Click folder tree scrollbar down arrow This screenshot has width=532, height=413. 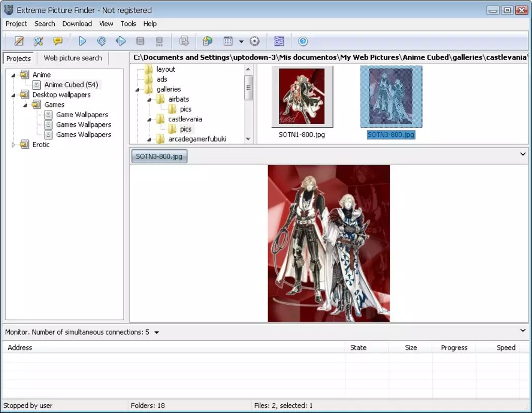click(x=248, y=139)
